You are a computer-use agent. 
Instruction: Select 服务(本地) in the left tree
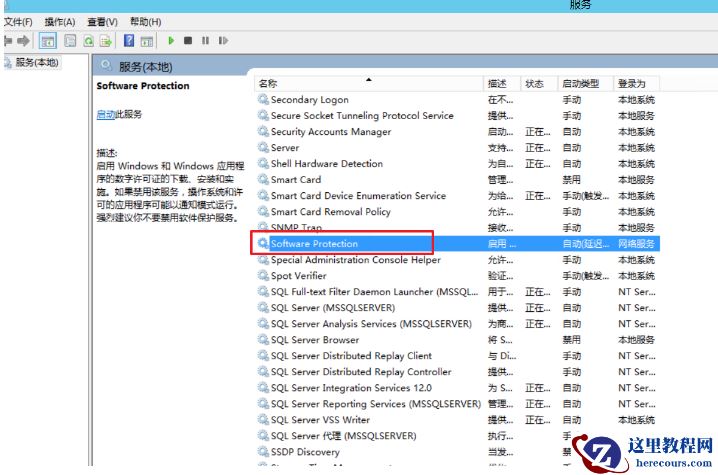tap(37, 62)
